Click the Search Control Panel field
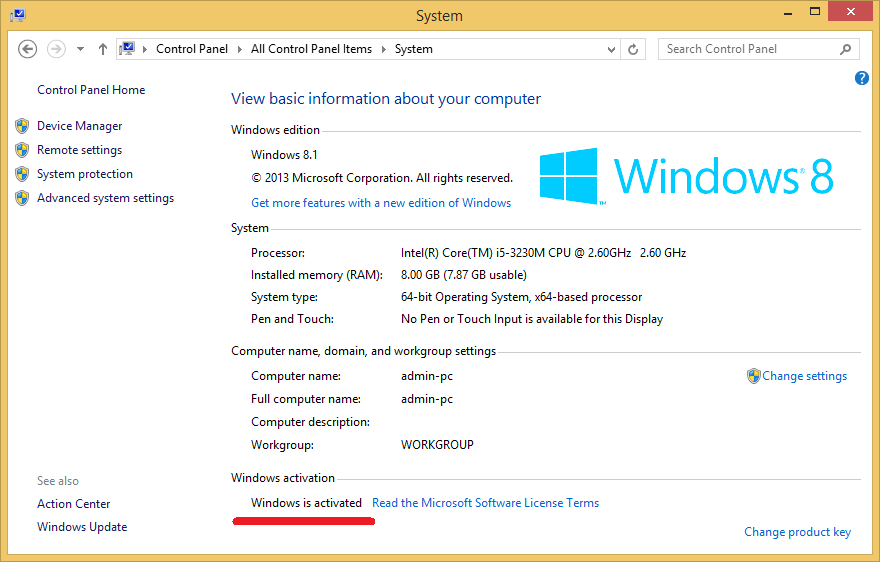 (748, 49)
